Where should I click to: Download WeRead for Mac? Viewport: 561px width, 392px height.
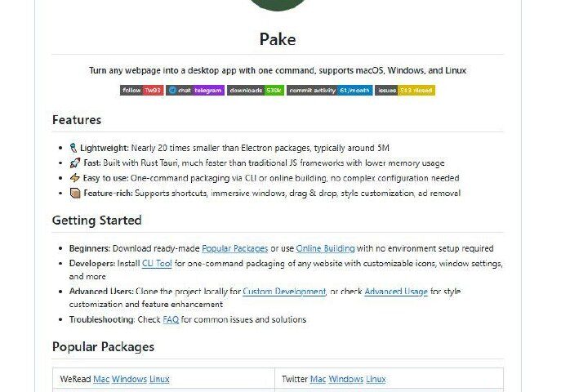(x=101, y=379)
